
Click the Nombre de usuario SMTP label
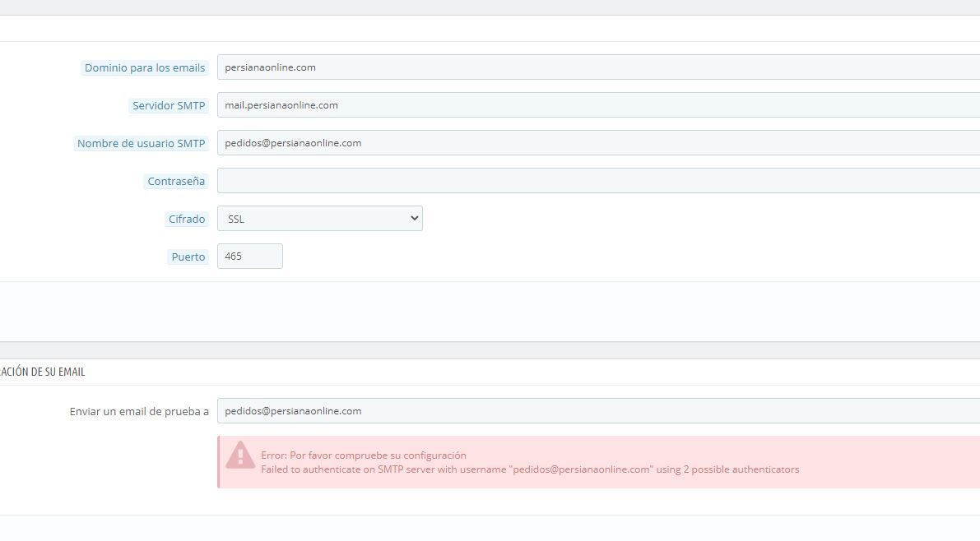point(141,143)
